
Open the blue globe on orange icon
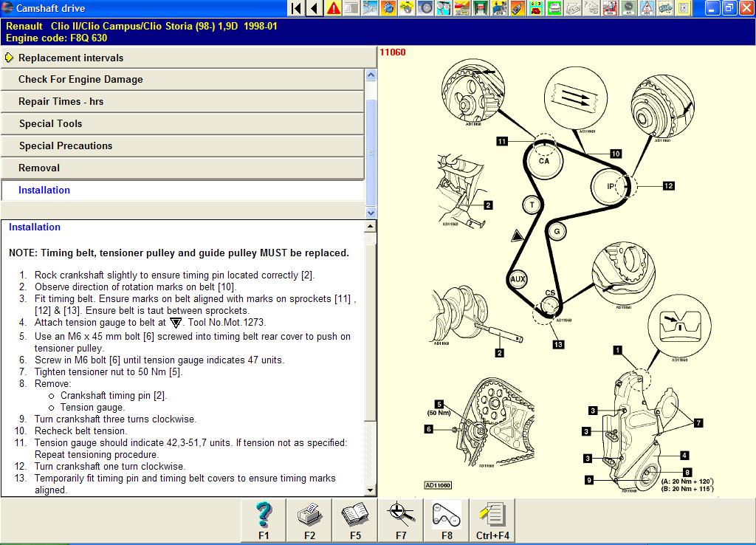click(x=388, y=8)
